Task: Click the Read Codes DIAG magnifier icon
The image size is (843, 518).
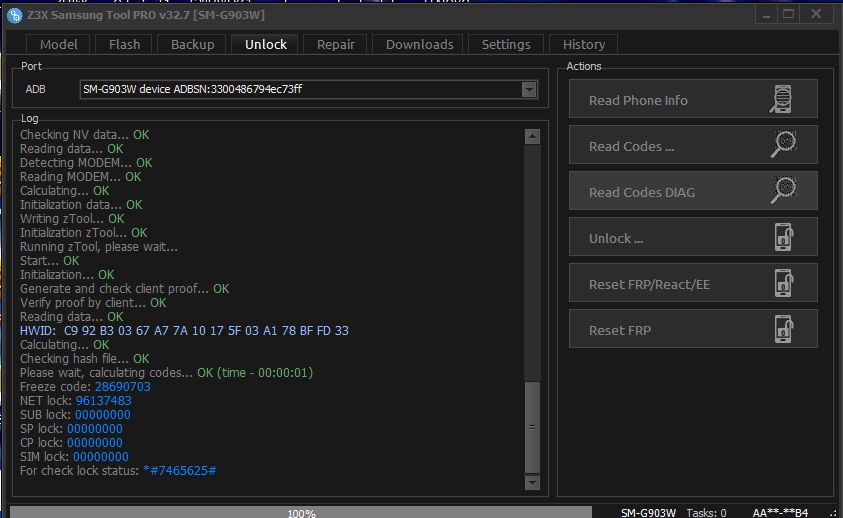Action: click(783, 190)
